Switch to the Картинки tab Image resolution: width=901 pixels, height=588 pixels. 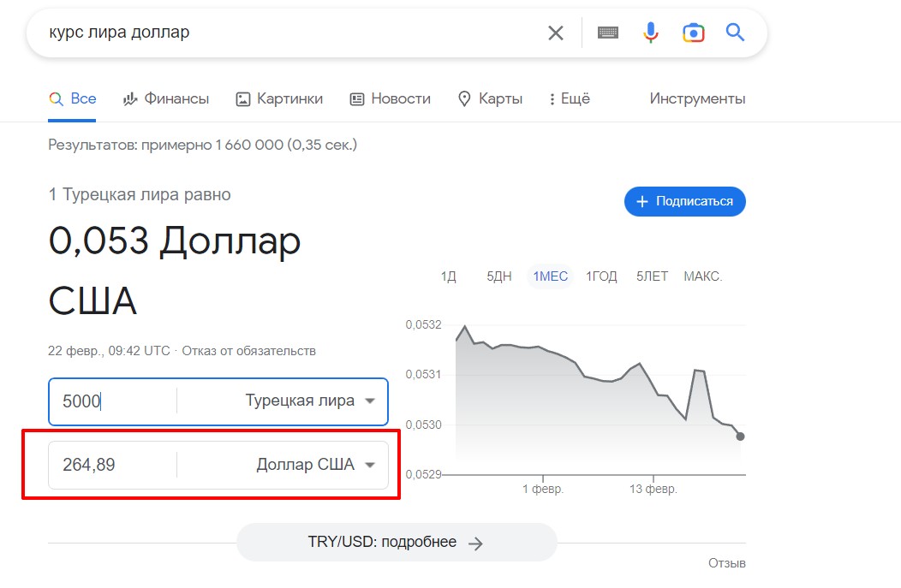pyautogui.click(x=279, y=98)
